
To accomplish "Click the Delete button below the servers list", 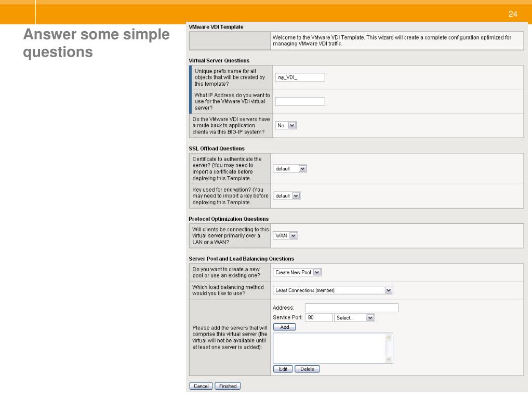I will (x=307, y=369).
